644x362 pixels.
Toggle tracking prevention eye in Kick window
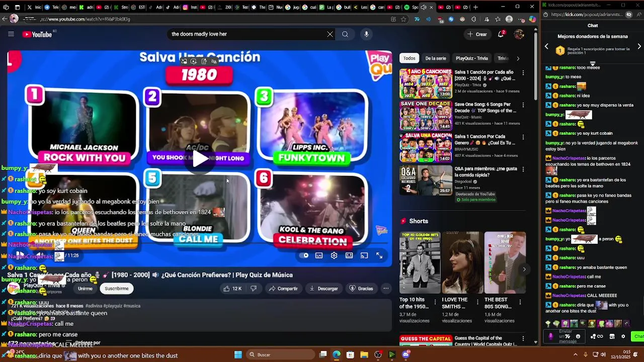tap(628, 15)
